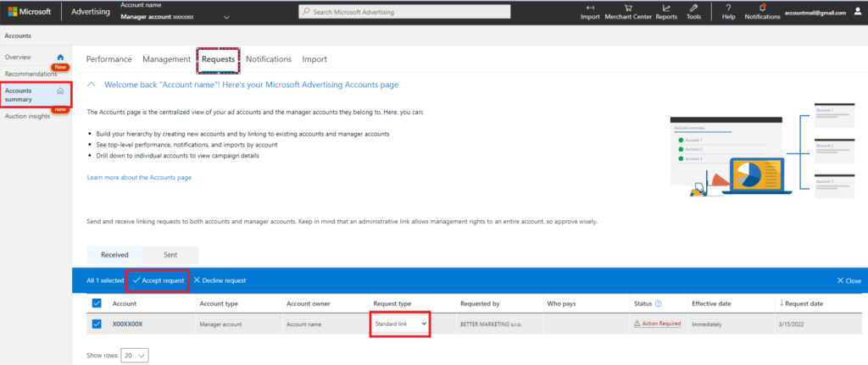868x365 pixels.
Task: Show the Sent requests tab
Action: point(170,255)
